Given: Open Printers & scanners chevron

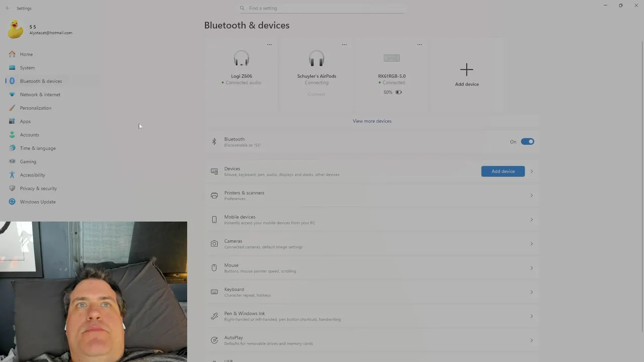Looking at the screenshot, I should (531, 196).
